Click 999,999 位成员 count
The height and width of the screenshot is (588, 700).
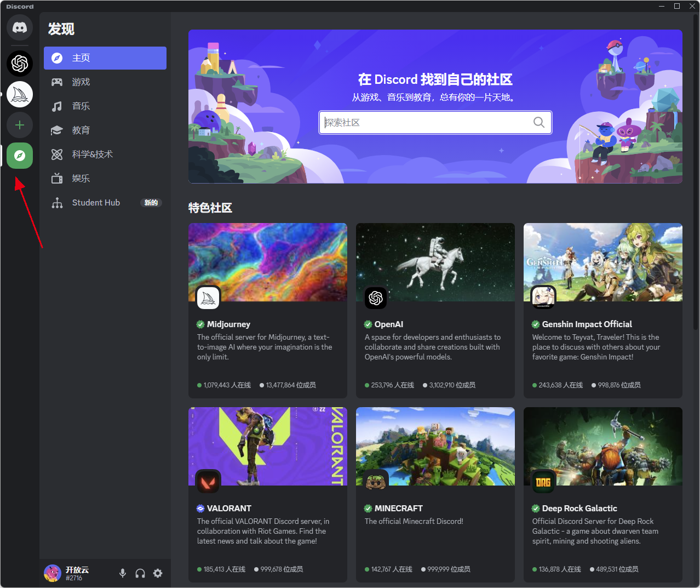click(449, 569)
